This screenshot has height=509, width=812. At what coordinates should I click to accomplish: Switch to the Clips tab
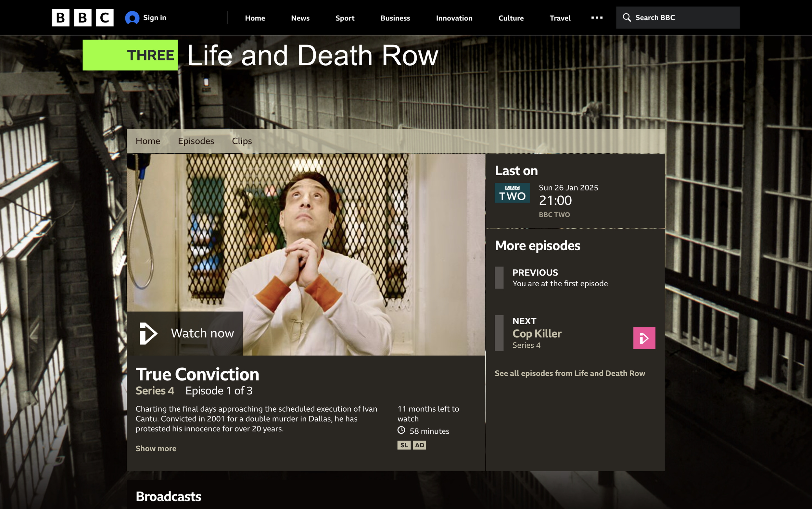[x=242, y=141]
